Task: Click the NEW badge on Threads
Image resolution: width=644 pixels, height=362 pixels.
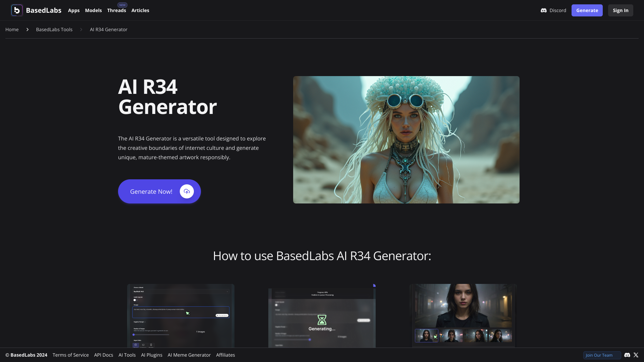Action: tap(122, 5)
